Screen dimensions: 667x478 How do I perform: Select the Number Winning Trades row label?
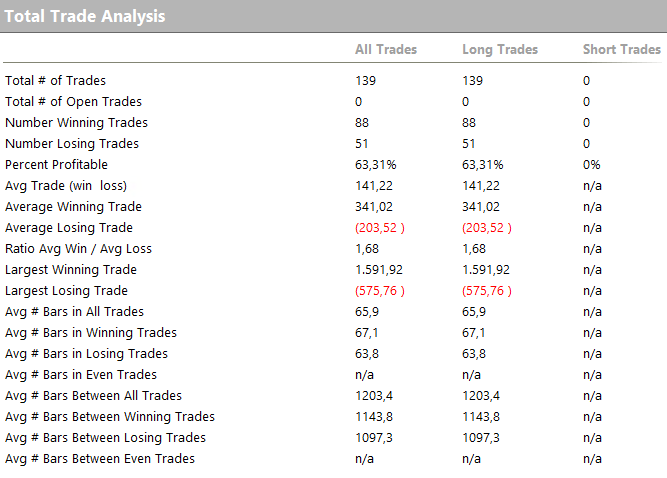point(76,123)
